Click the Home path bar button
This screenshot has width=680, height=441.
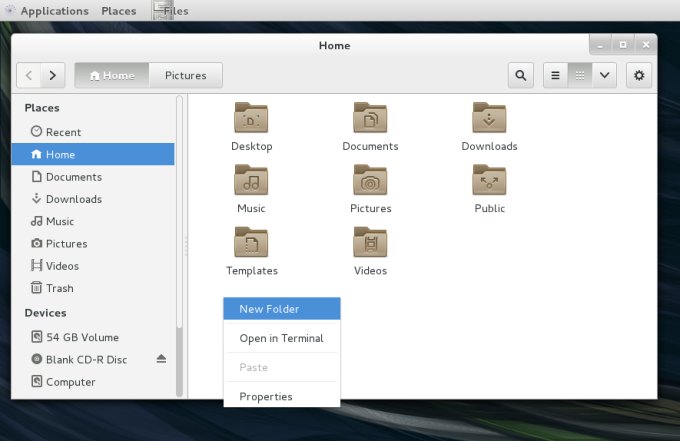[x=112, y=75]
